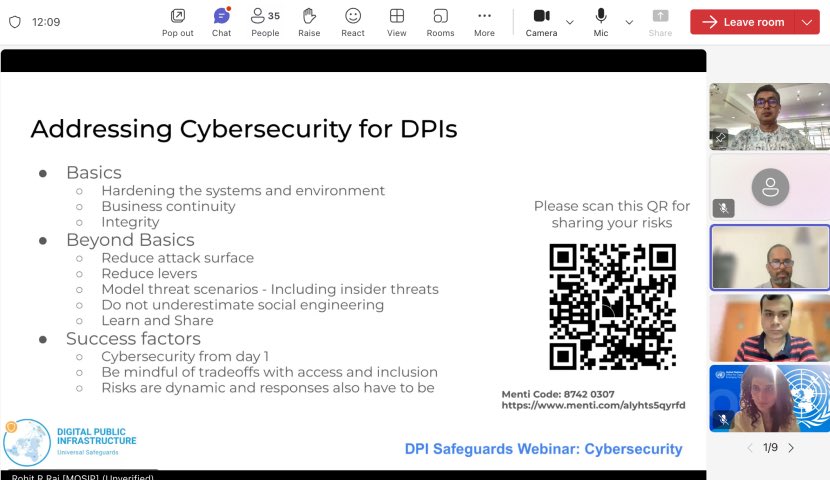This screenshot has width=830, height=480.
Task: Open the Leave room dropdown arrow
Action: pyautogui.click(x=807, y=22)
